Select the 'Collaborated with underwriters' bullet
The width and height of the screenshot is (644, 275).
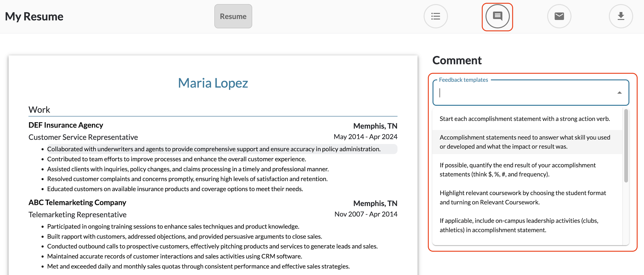click(x=214, y=149)
